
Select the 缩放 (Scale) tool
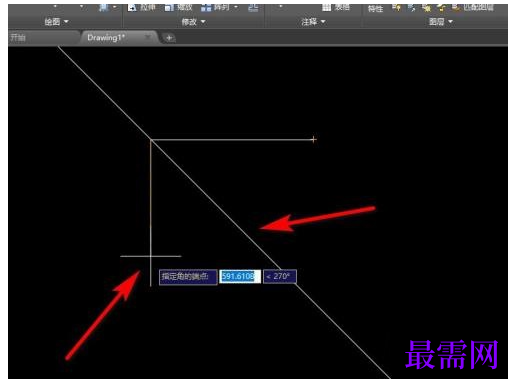pos(178,7)
